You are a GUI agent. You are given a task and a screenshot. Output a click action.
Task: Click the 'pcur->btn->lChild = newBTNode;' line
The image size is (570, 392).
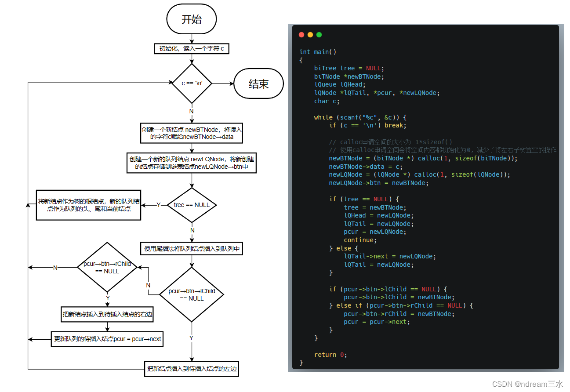point(399,297)
